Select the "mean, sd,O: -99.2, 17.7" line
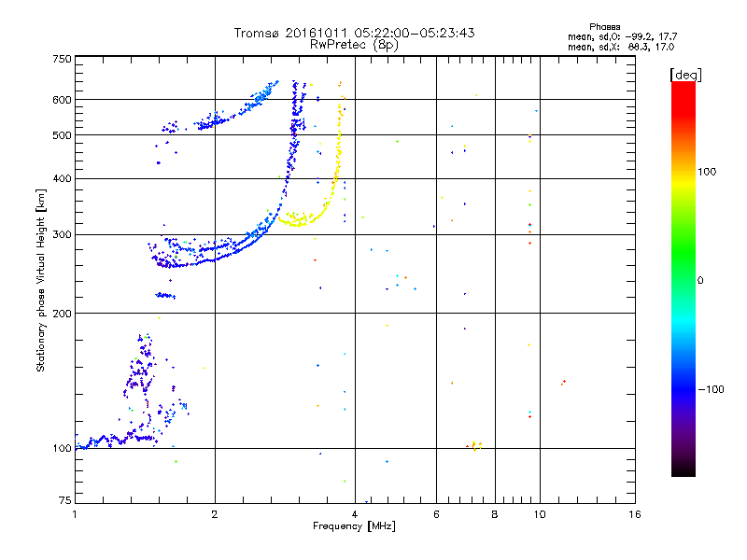Image resolution: width=747 pixels, height=560 pixels. [622, 36]
